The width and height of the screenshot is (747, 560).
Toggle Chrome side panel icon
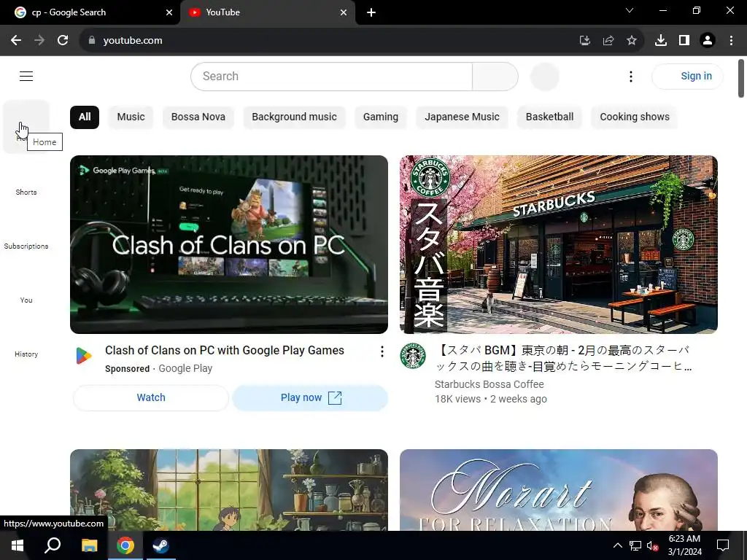[684, 41]
